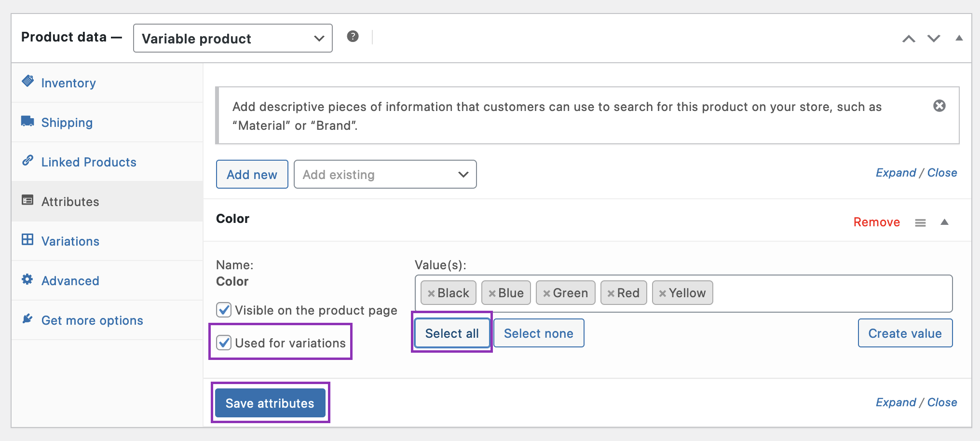
Task: Remove the Color attribute
Action: click(x=876, y=222)
